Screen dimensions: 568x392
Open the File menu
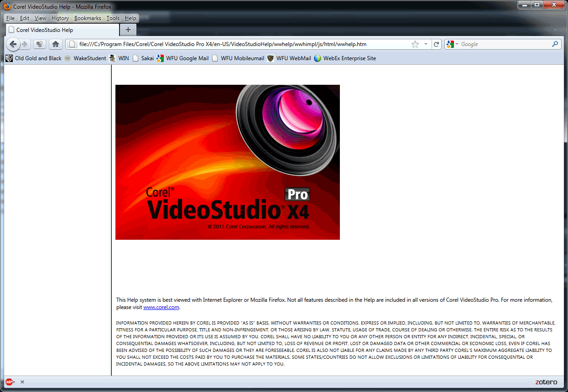tap(10, 18)
